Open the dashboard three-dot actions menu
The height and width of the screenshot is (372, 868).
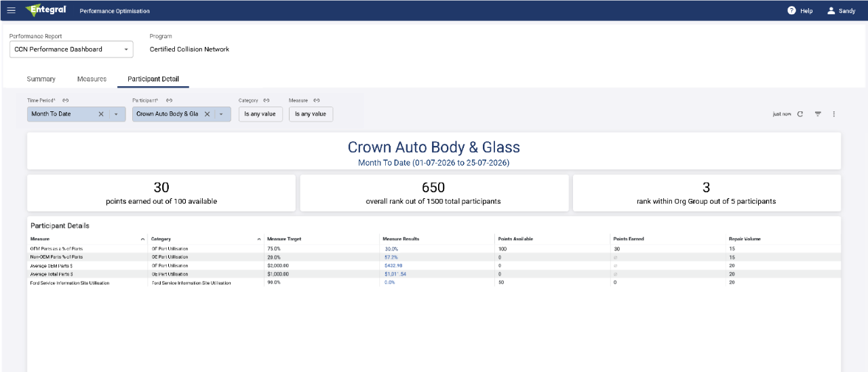point(834,114)
